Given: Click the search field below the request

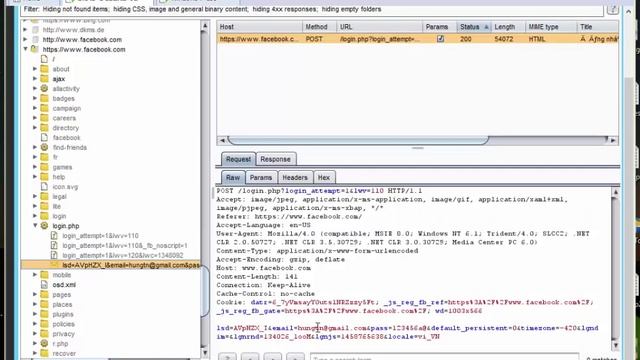Looking at the screenshot, I should pos(444,357).
